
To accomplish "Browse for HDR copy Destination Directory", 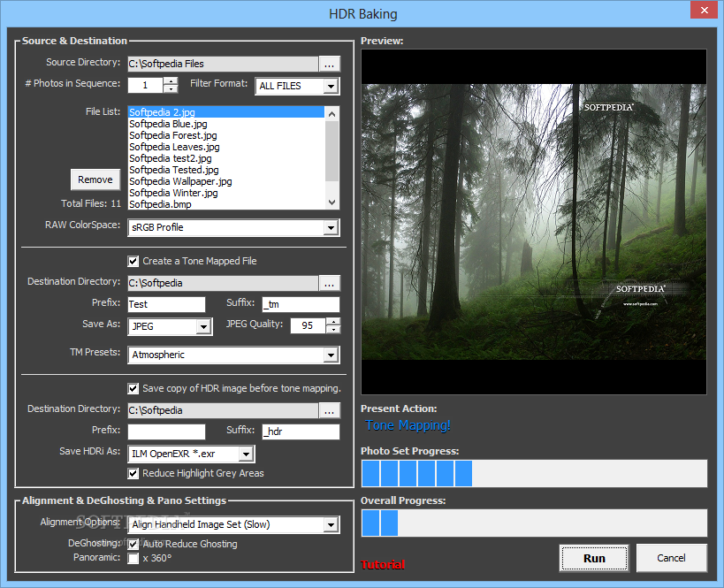I will click(x=329, y=411).
